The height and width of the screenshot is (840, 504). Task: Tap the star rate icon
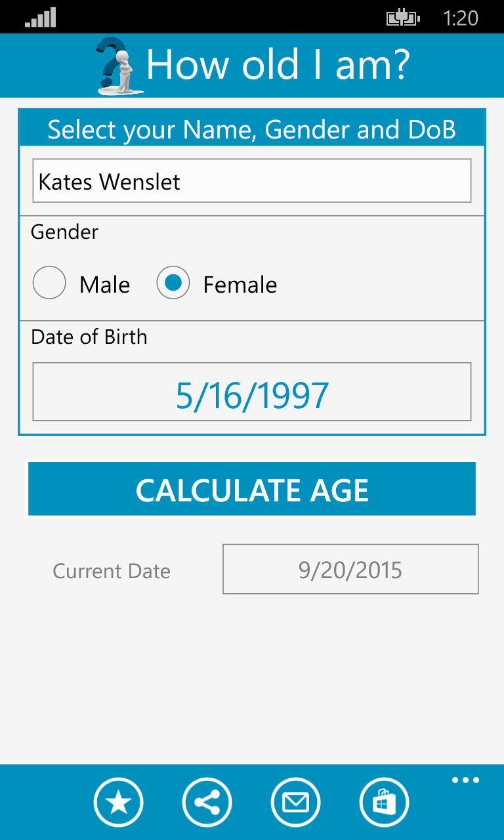click(118, 802)
